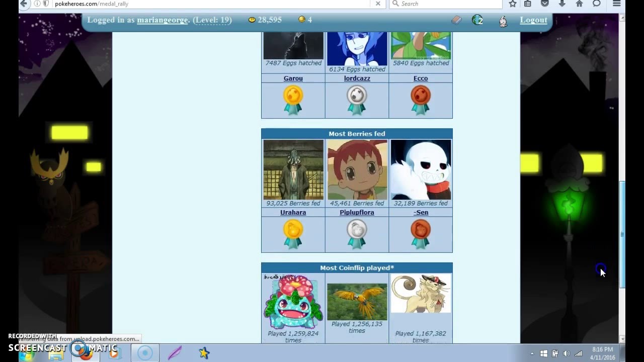Click Garou's gold egg medal

coord(293,100)
